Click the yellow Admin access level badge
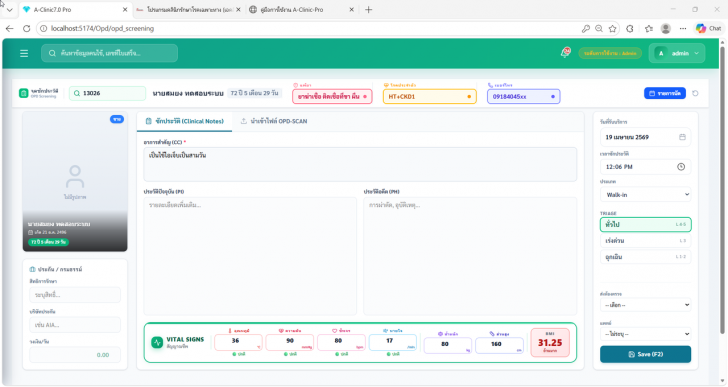 pyautogui.click(x=610, y=53)
